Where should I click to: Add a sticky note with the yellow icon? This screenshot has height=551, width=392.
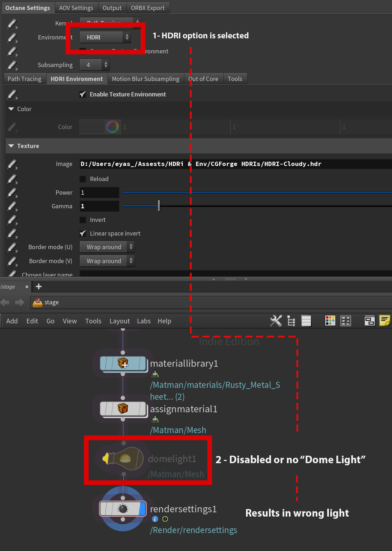(x=384, y=320)
